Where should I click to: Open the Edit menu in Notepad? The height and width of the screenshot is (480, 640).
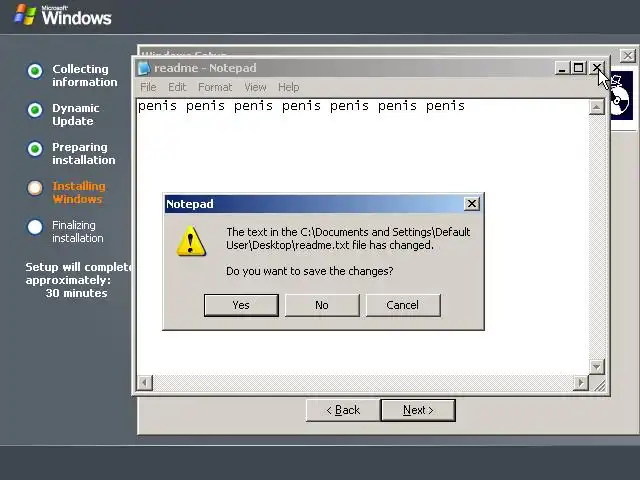coord(177,87)
